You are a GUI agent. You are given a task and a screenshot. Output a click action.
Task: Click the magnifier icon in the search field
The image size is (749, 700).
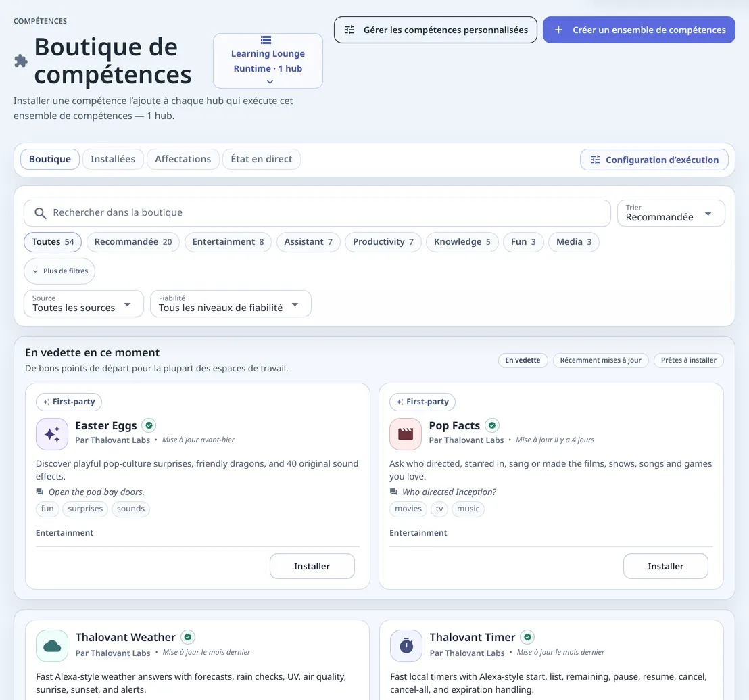(x=41, y=213)
